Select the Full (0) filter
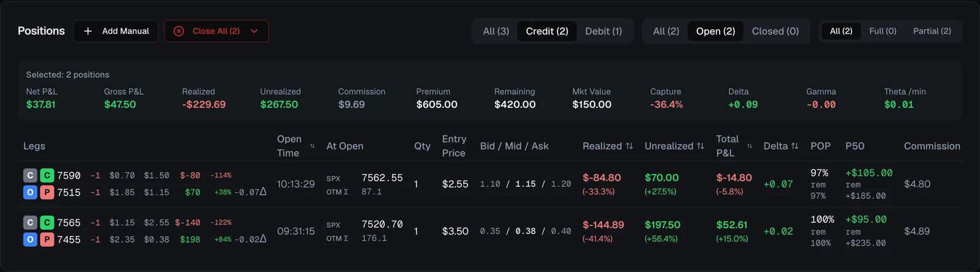This screenshot has height=272, width=980. (x=883, y=31)
